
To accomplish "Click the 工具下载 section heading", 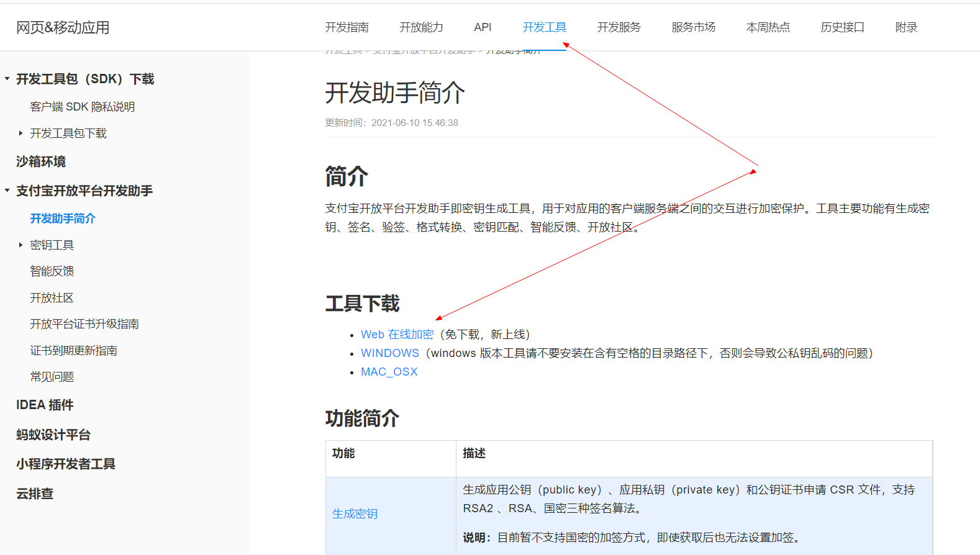I will click(x=363, y=304).
